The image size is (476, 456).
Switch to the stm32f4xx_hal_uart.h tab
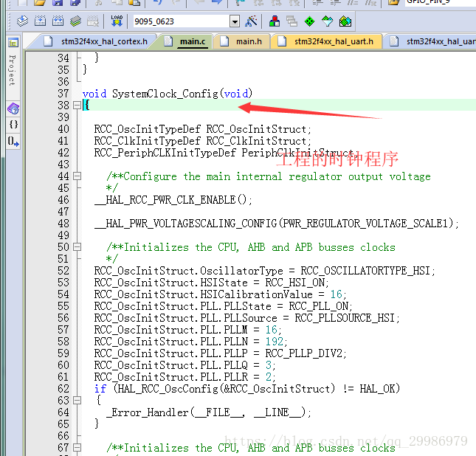(326, 41)
